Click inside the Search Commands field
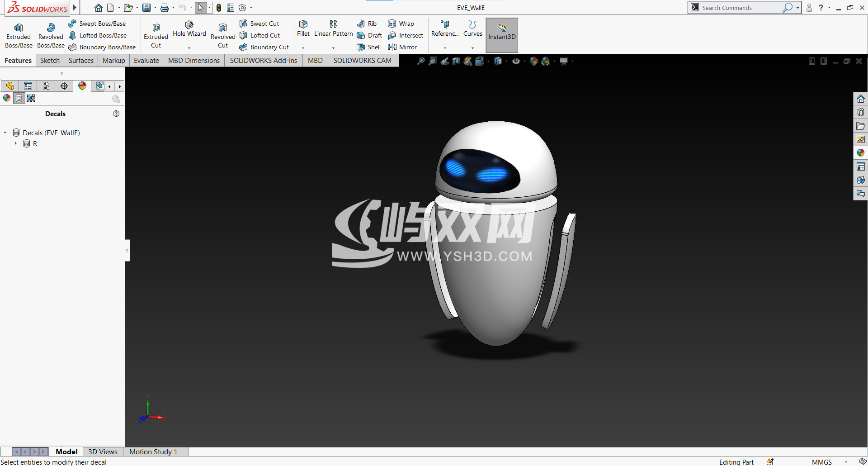The height and width of the screenshot is (466, 868). click(741, 8)
